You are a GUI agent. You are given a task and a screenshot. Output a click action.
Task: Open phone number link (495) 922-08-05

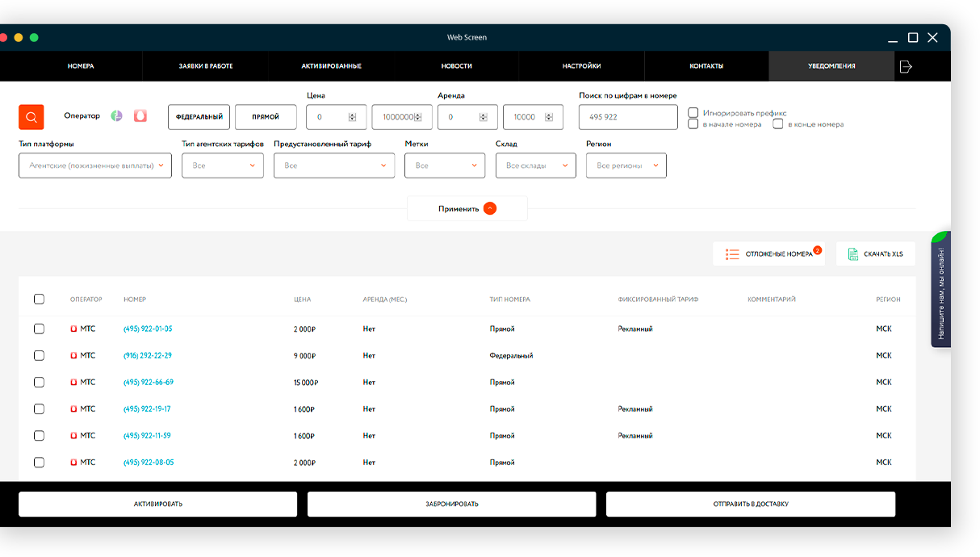(149, 463)
